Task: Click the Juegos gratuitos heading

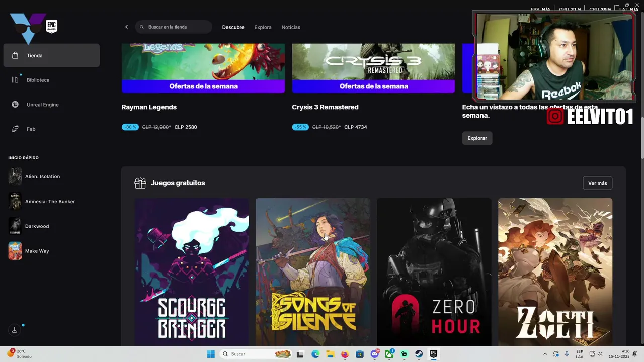Action: 178,183
